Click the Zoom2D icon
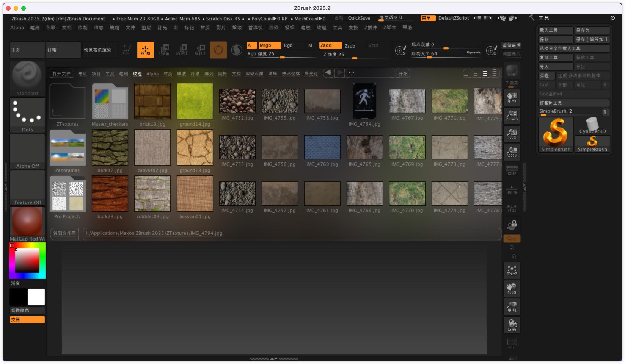Viewport: 625px width, 364px height. 512,116
